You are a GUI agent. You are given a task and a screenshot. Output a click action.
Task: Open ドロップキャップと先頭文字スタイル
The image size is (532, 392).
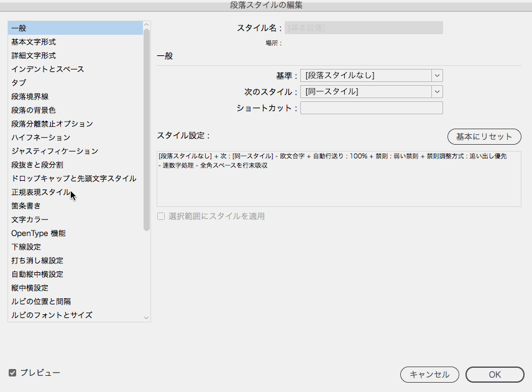75,178
